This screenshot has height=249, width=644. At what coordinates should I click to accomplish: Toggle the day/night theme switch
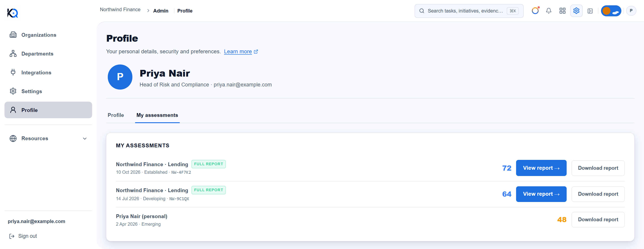pyautogui.click(x=611, y=11)
